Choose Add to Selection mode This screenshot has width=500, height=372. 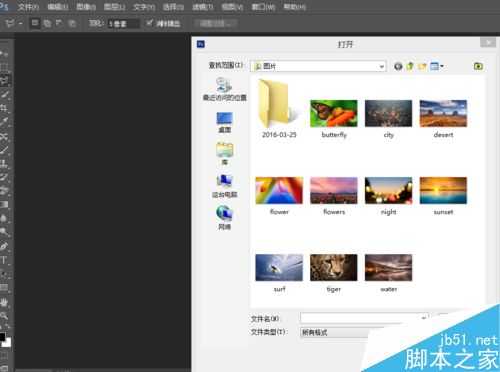47,23
